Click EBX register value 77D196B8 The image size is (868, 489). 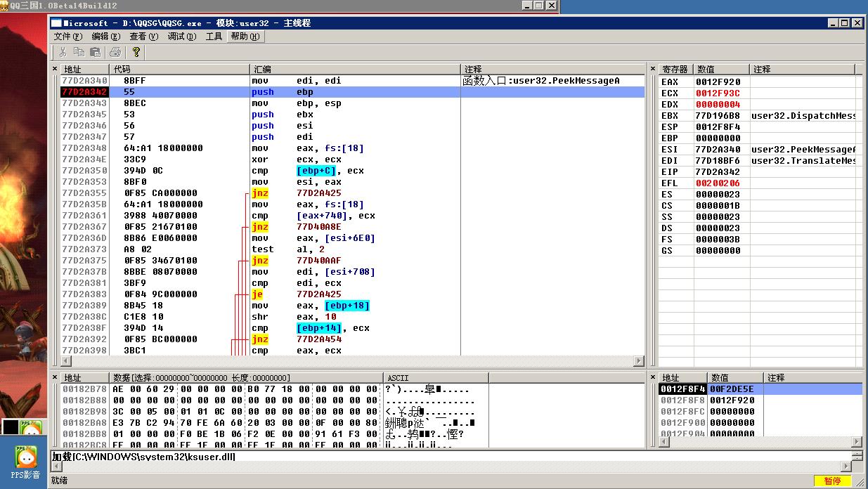pyautogui.click(x=718, y=116)
